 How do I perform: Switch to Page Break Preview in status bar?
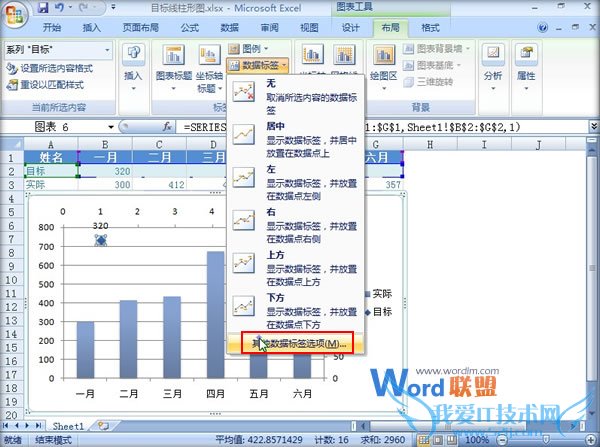click(452, 440)
